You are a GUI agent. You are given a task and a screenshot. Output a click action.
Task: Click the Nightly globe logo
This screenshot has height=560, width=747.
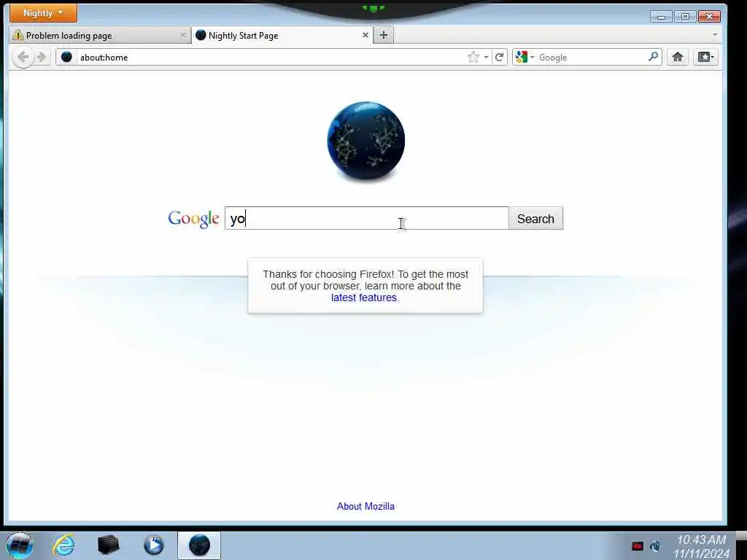tap(366, 141)
